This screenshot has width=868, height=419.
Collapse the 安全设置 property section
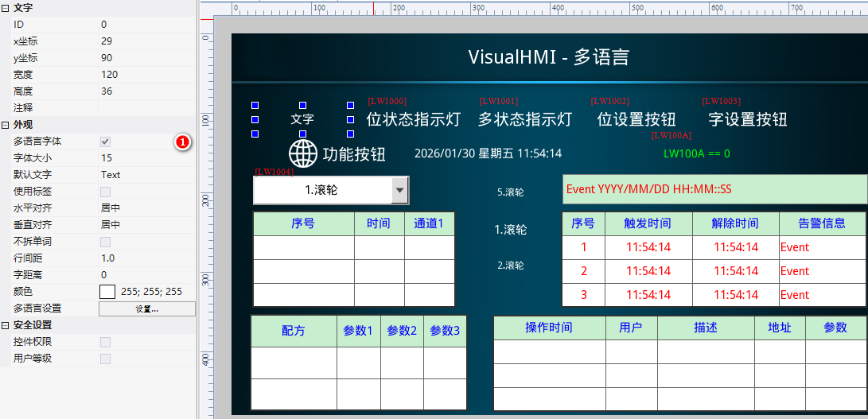[x=6, y=325]
